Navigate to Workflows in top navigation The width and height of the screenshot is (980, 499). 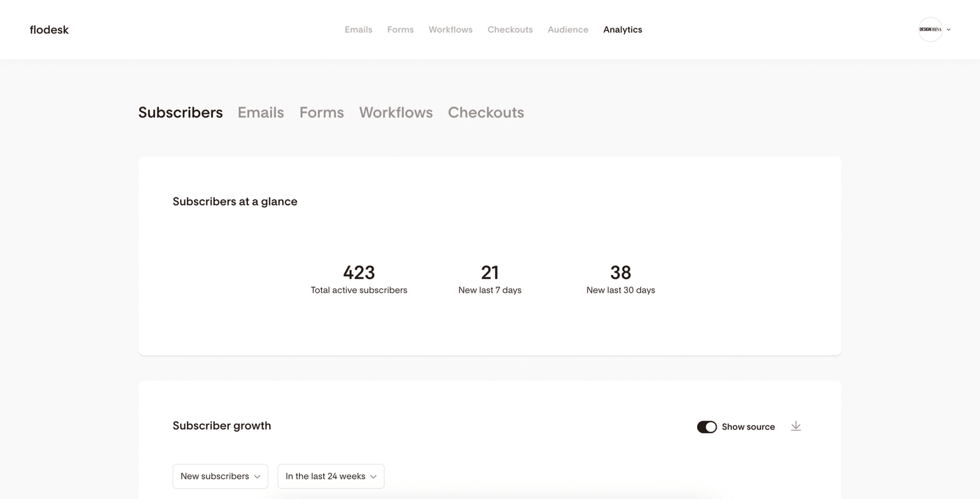tap(450, 29)
